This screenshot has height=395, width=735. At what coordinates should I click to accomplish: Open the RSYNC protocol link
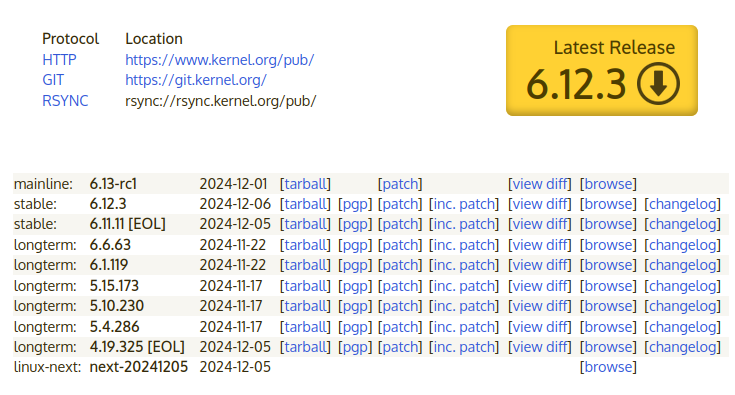65,101
